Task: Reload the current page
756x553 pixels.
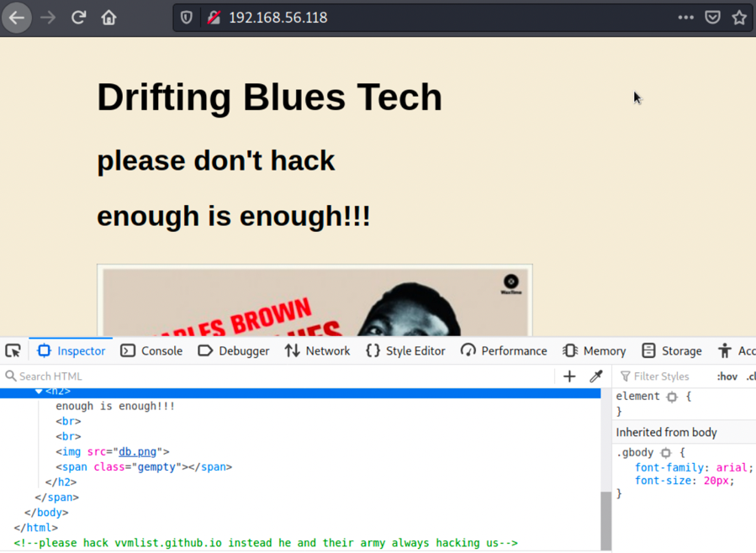Action: [x=78, y=18]
